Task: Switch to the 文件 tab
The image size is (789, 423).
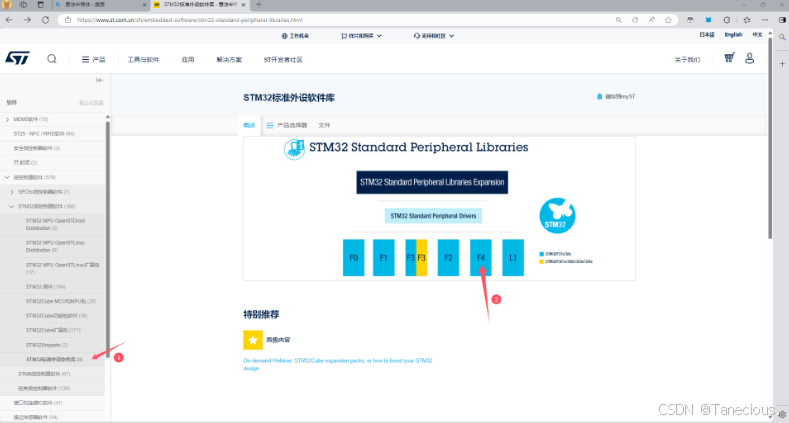Action: pyautogui.click(x=324, y=125)
